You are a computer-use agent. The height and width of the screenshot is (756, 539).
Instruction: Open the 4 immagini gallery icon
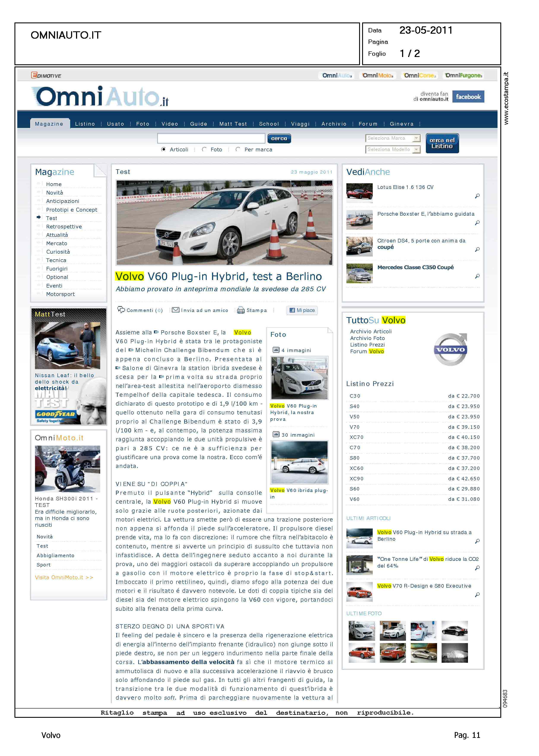276,350
